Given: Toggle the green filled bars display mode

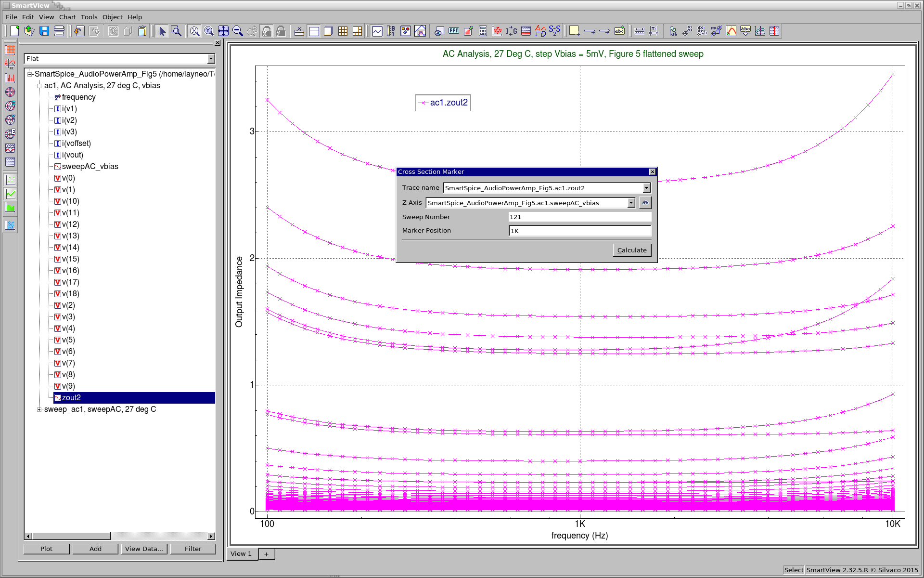Looking at the screenshot, I should pos(10,208).
